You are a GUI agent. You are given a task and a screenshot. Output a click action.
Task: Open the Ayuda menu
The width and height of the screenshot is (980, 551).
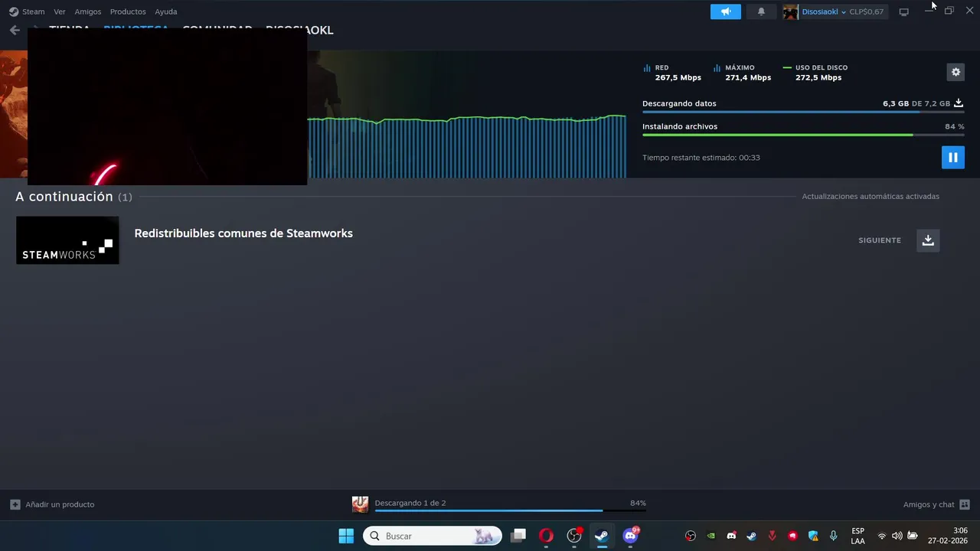(x=166, y=11)
